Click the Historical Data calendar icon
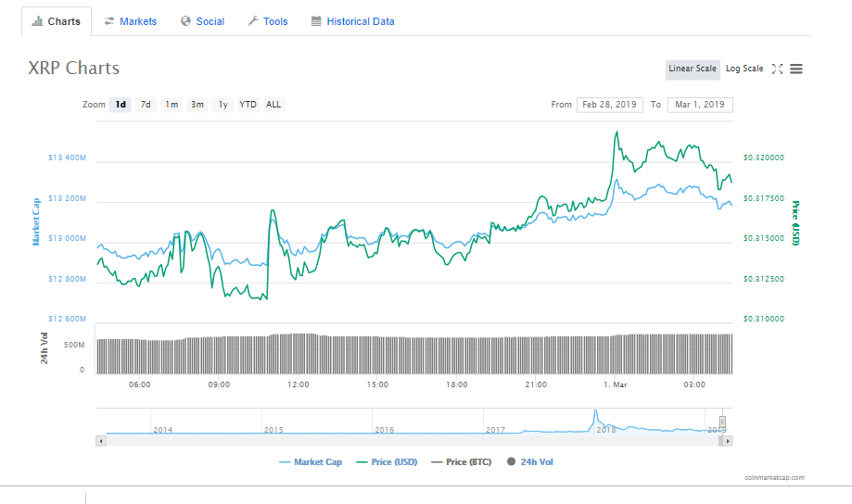 [x=316, y=21]
